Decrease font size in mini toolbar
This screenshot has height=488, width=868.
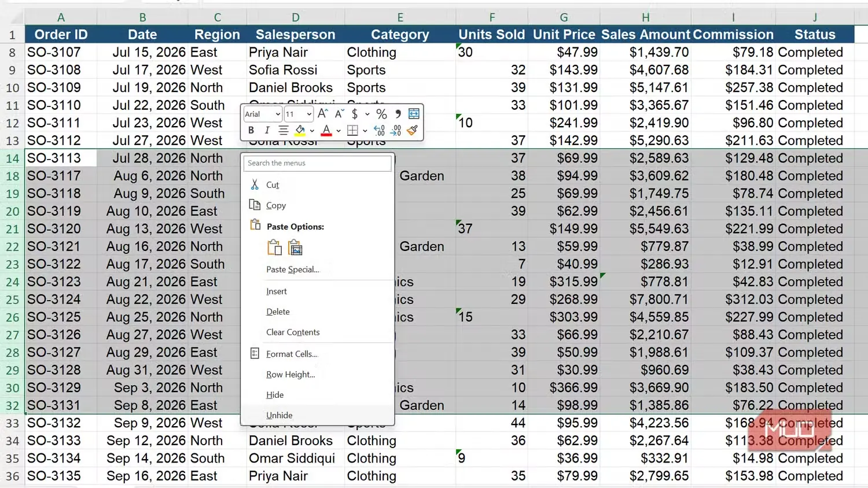click(339, 114)
